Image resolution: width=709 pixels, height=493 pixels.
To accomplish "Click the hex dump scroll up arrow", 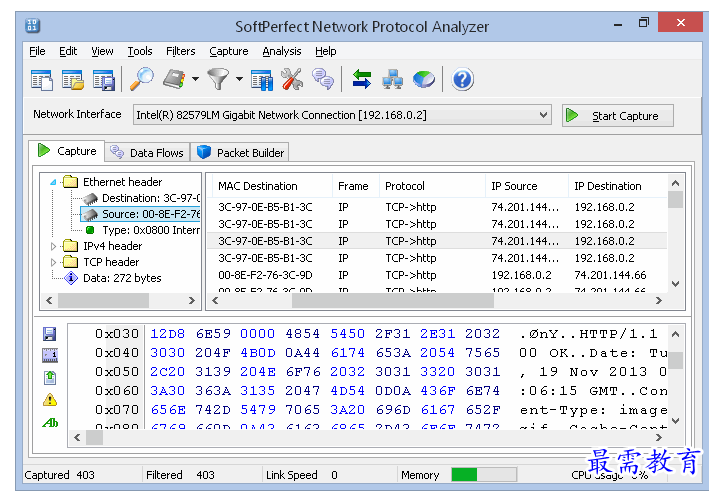I will pos(675,334).
